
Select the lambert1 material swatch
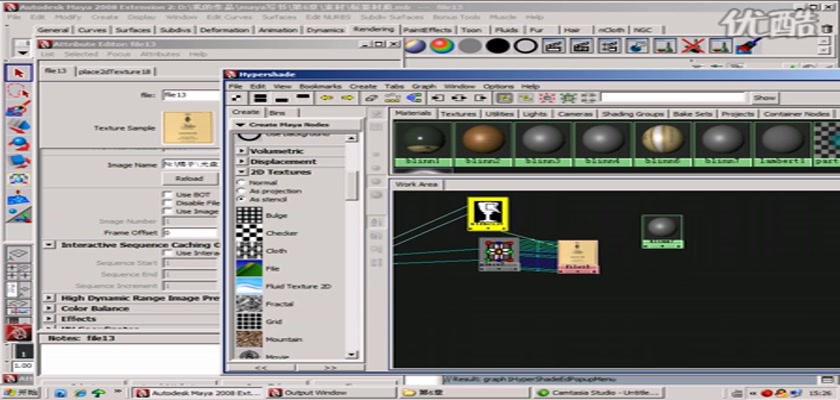coord(782,142)
